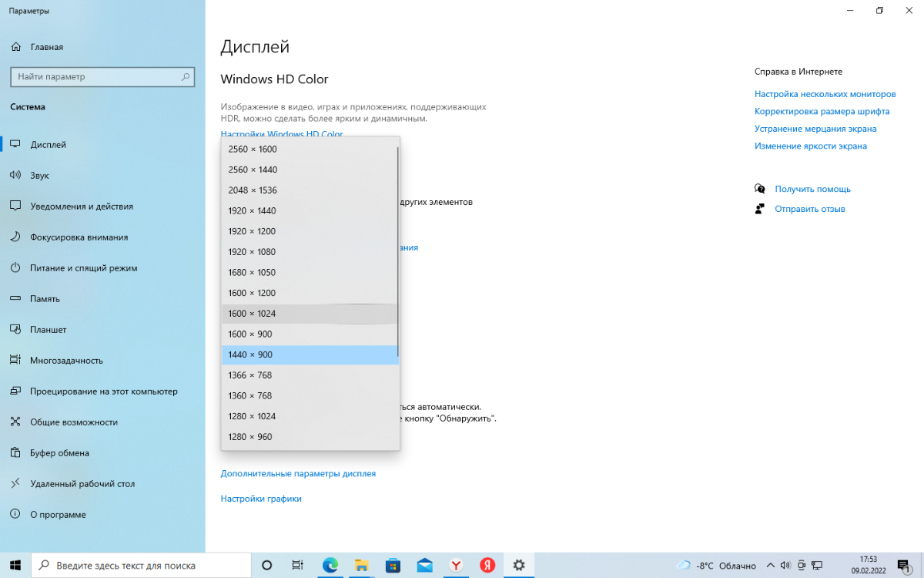
Task: Open Дополнительные параметры дисплея link
Action: click(x=298, y=473)
